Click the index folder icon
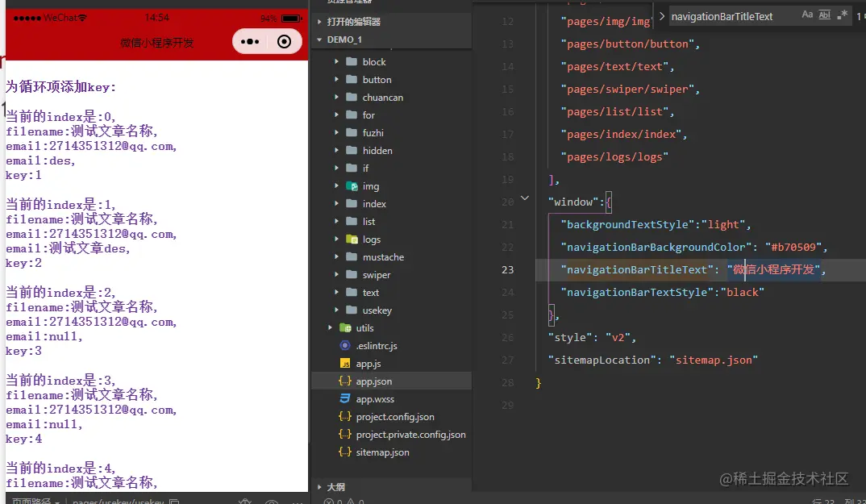 [352, 203]
